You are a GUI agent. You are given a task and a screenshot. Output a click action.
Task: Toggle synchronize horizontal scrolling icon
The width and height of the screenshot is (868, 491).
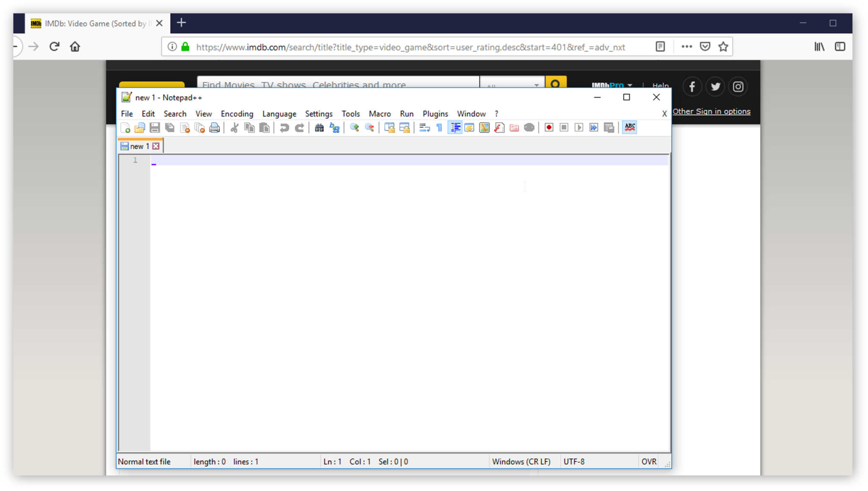tap(404, 128)
